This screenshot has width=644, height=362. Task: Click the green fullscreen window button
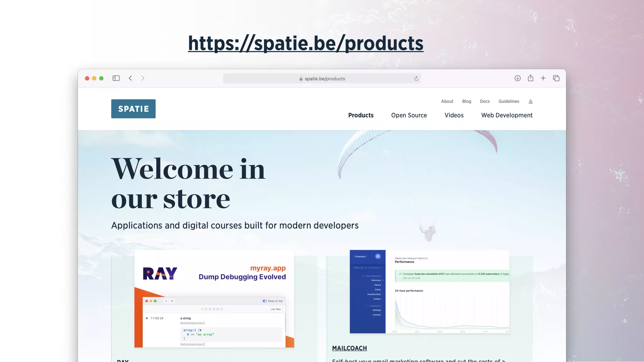coord(101,78)
